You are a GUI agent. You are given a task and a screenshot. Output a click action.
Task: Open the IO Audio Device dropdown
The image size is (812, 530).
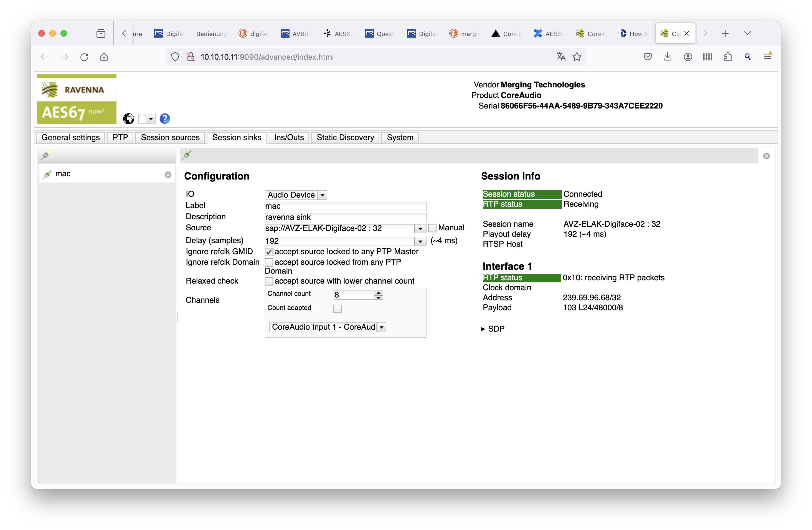(295, 195)
